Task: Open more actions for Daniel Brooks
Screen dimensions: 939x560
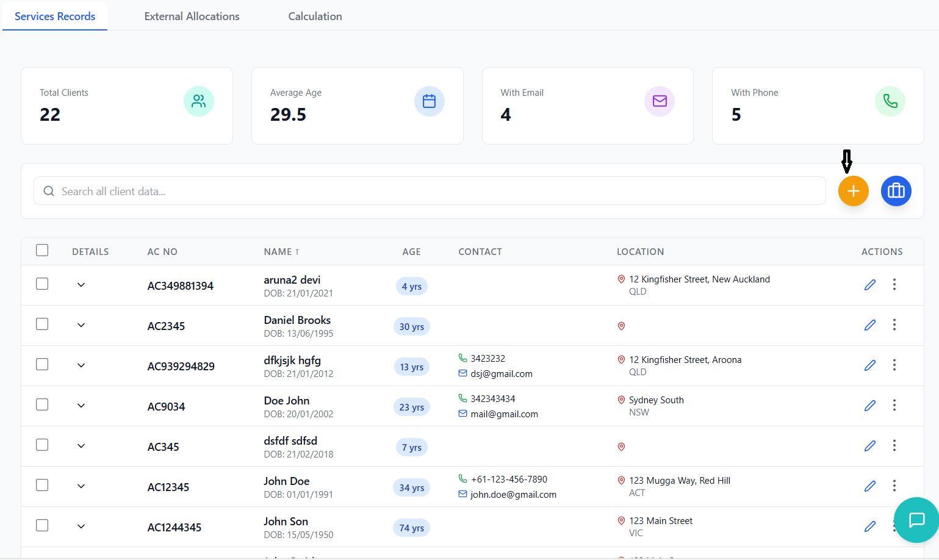Action: pyautogui.click(x=894, y=325)
